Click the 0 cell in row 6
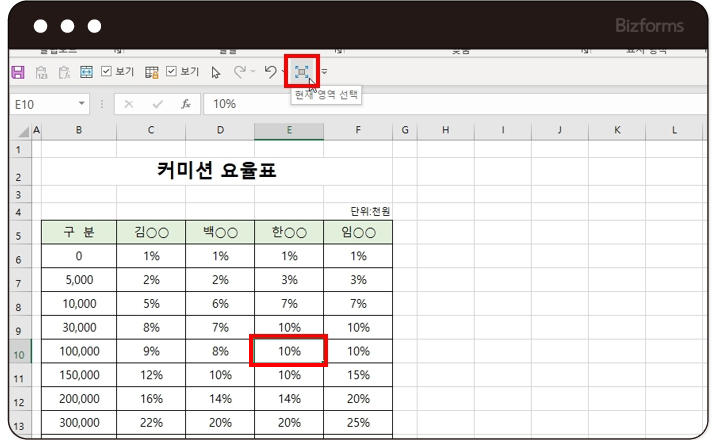This screenshot has height=440, width=715. pyautogui.click(x=79, y=256)
